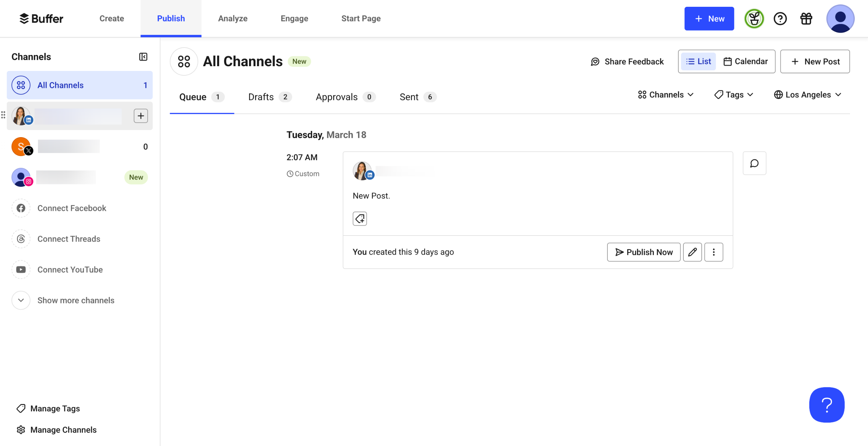The height and width of the screenshot is (446, 868).
Task: Open the post three-dot more menu
Action: [714, 252]
